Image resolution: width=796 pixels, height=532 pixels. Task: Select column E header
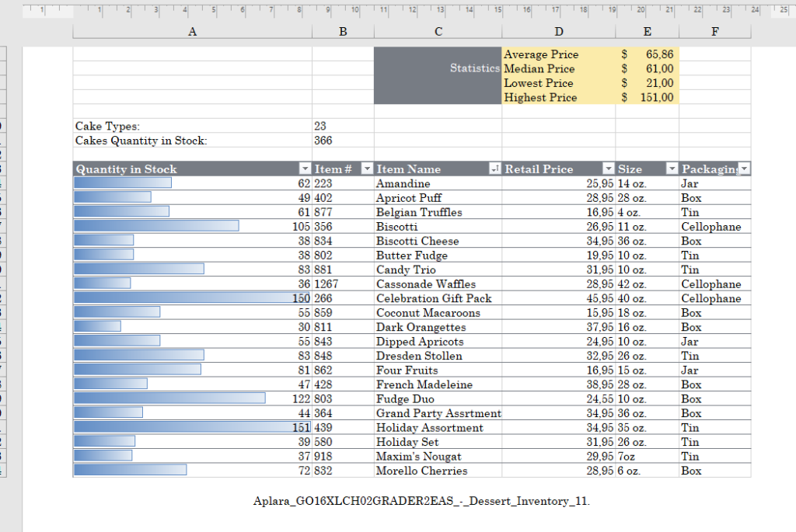pos(647,31)
